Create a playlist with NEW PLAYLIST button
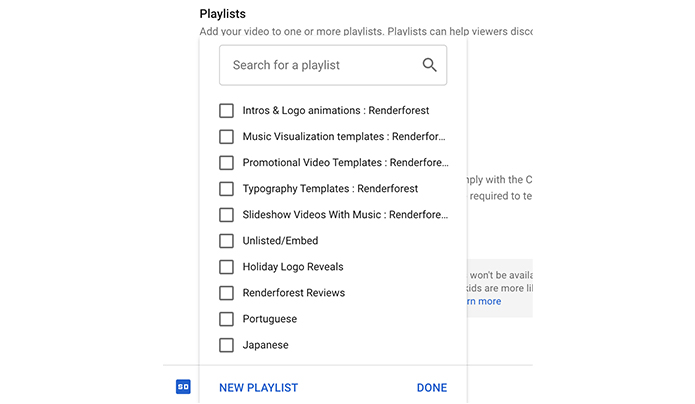 pos(258,388)
